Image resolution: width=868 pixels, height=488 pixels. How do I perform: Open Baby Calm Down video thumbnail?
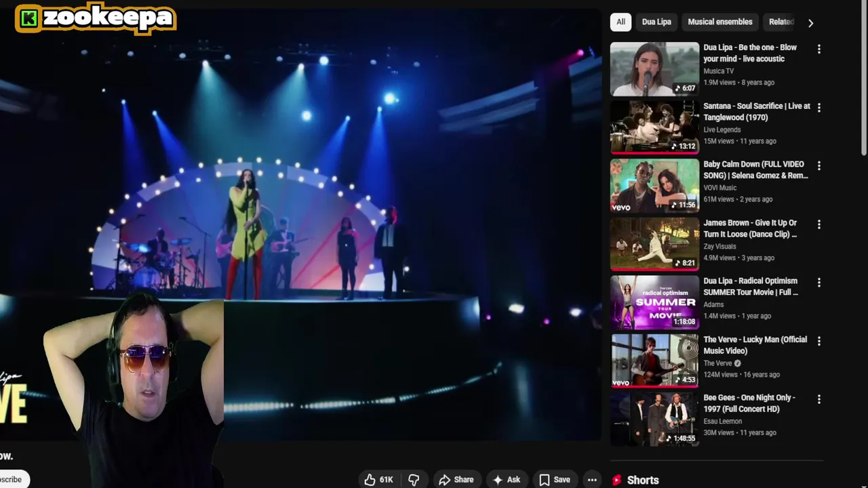pos(654,186)
